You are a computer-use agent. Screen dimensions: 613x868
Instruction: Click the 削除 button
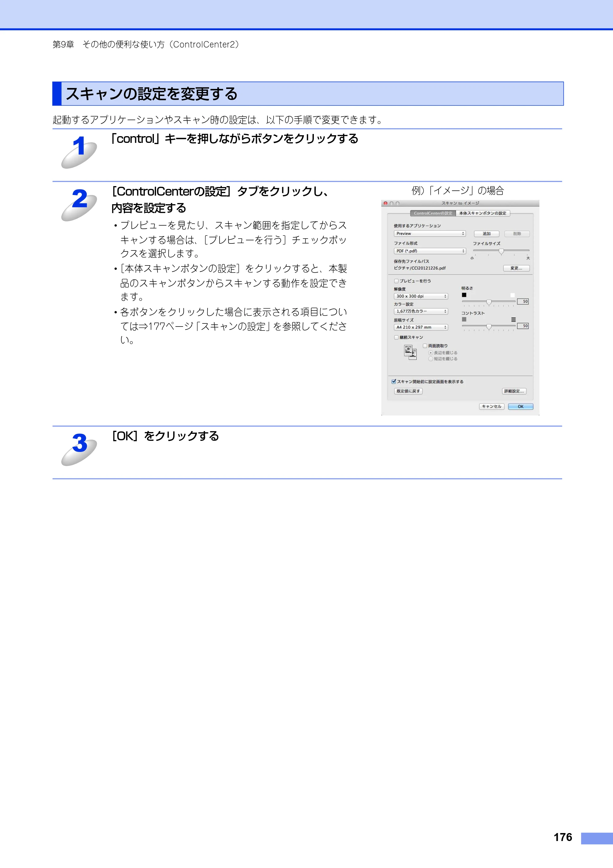517,234
